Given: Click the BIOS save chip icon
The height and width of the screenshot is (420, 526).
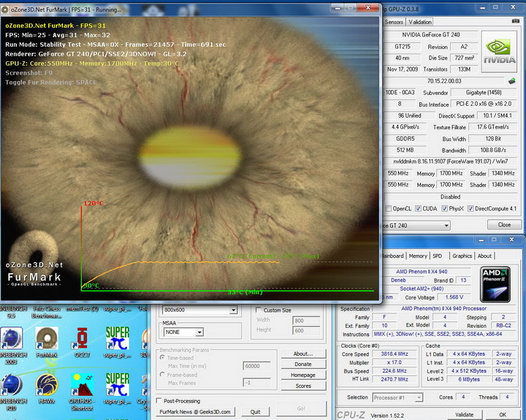Looking at the screenshot, I should (x=511, y=80).
